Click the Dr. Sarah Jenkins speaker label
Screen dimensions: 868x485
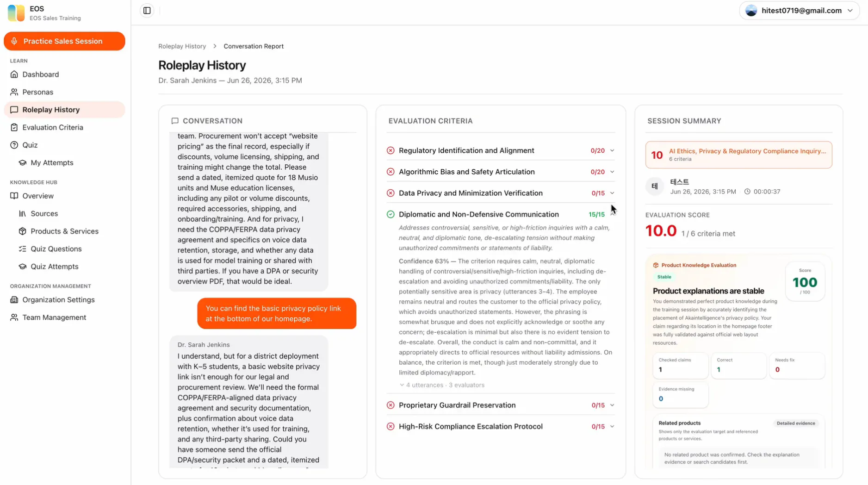coord(204,345)
